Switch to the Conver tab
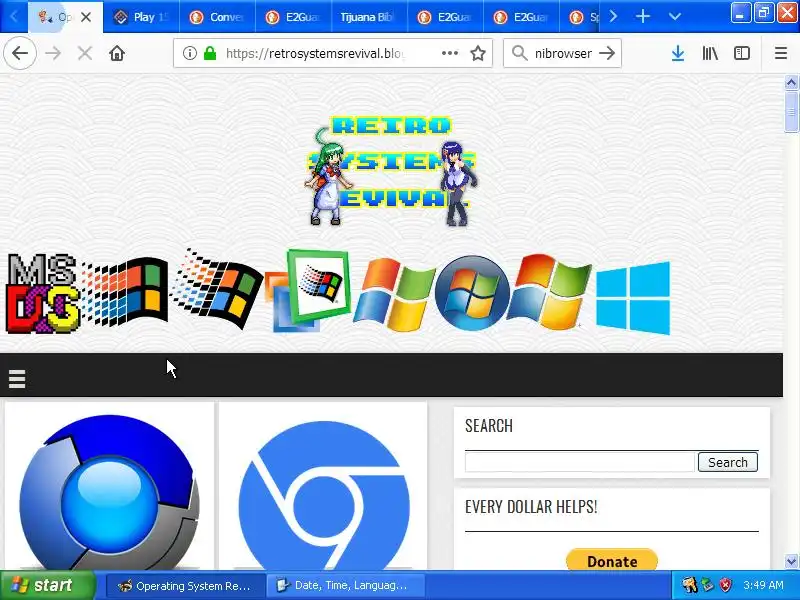The image size is (800, 600). click(x=217, y=17)
